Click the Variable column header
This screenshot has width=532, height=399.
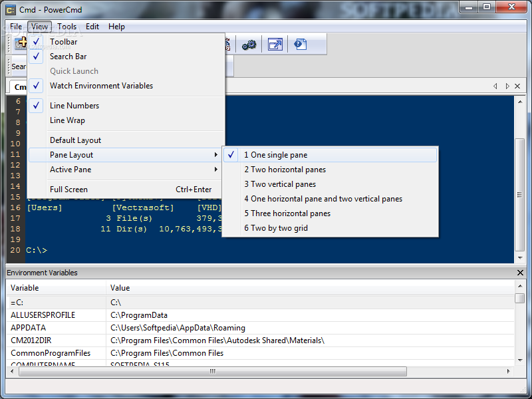tap(56, 288)
